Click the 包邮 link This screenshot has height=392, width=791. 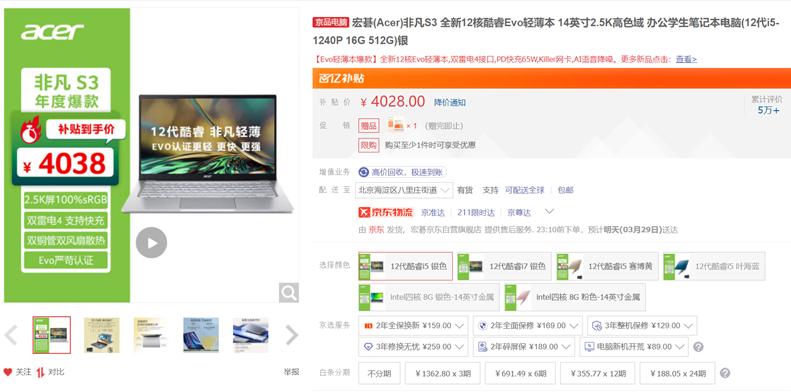566,190
